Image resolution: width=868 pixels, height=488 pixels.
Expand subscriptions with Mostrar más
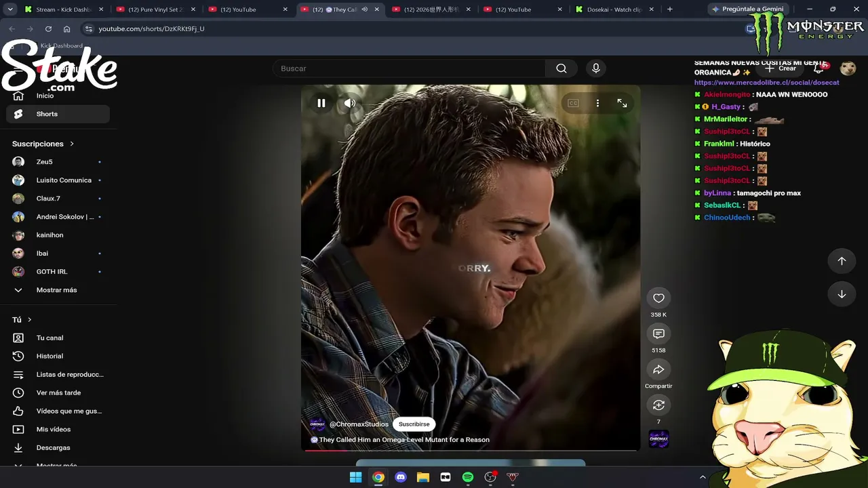click(x=58, y=290)
